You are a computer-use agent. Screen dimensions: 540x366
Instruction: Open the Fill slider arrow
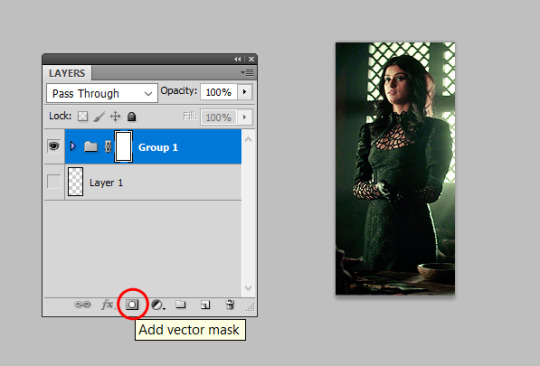point(245,117)
